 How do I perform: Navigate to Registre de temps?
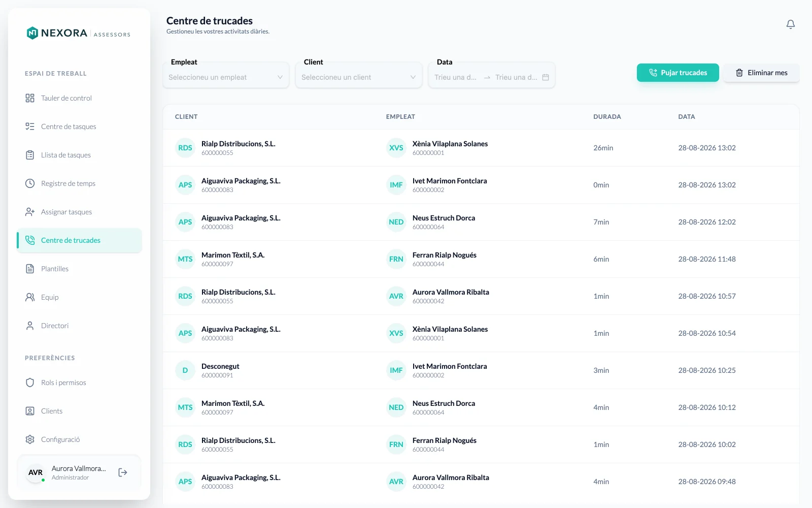point(79,183)
